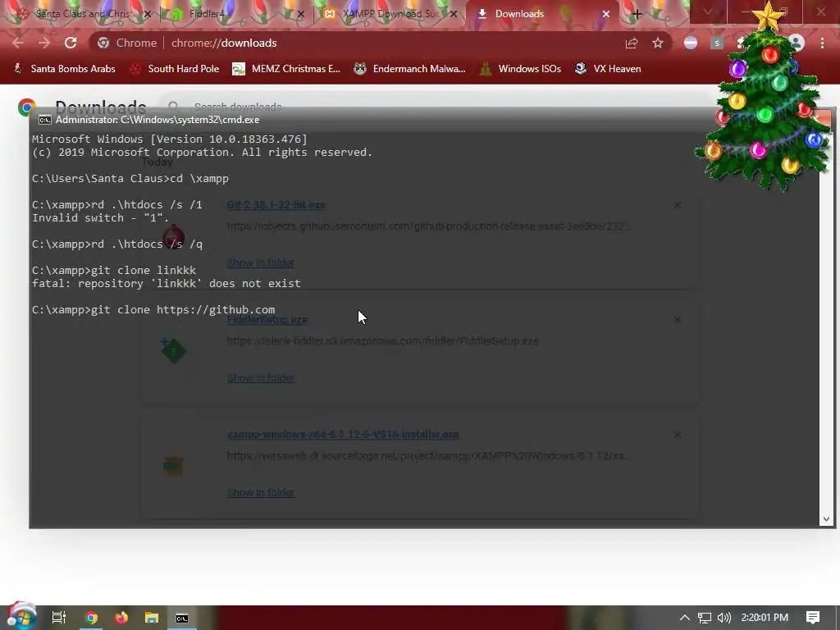Image resolution: width=840 pixels, height=630 pixels.
Task: Open the South Hard Pole bookmark
Action: [x=175, y=69]
